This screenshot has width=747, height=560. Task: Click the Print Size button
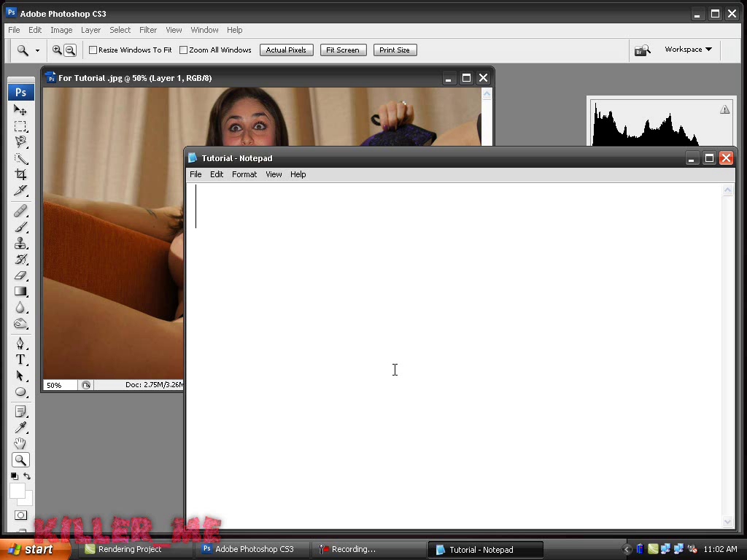395,50
